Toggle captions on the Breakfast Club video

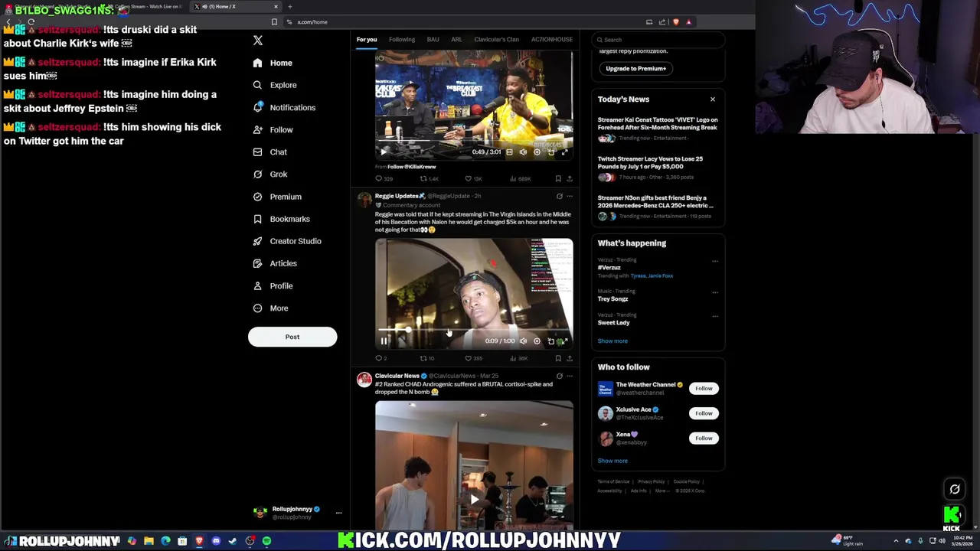coord(509,152)
